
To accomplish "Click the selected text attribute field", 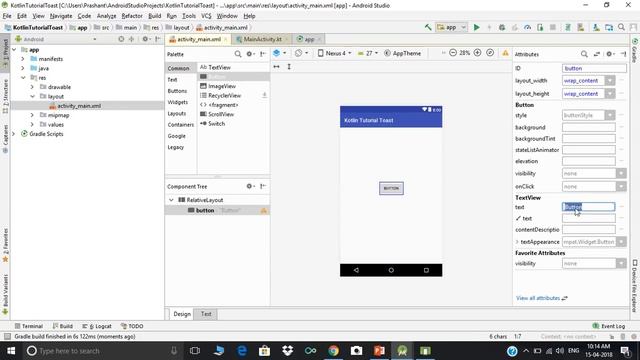I will pos(588,207).
